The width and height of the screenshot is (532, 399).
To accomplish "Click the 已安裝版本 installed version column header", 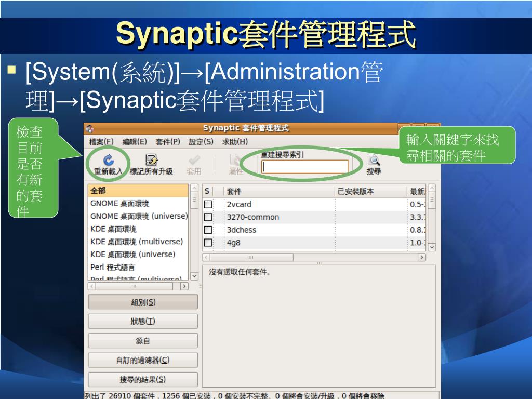I will click(371, 191).
